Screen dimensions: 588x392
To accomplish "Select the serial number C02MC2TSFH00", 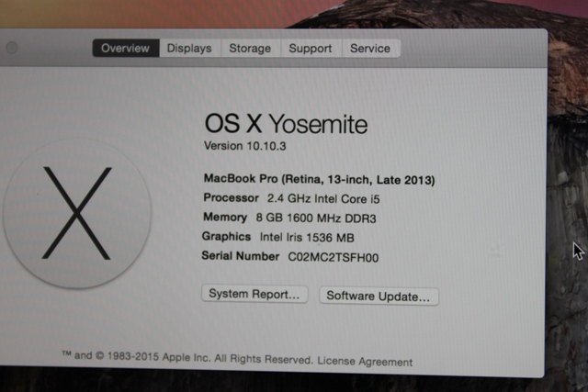I will coord(333,257).
